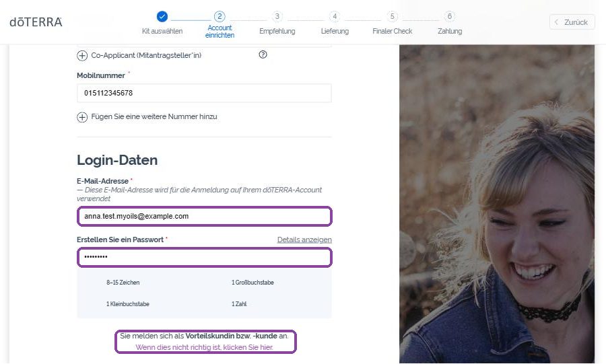Open the Co-Applicant help question mark

pyautogui.click(x=263, y=54)
